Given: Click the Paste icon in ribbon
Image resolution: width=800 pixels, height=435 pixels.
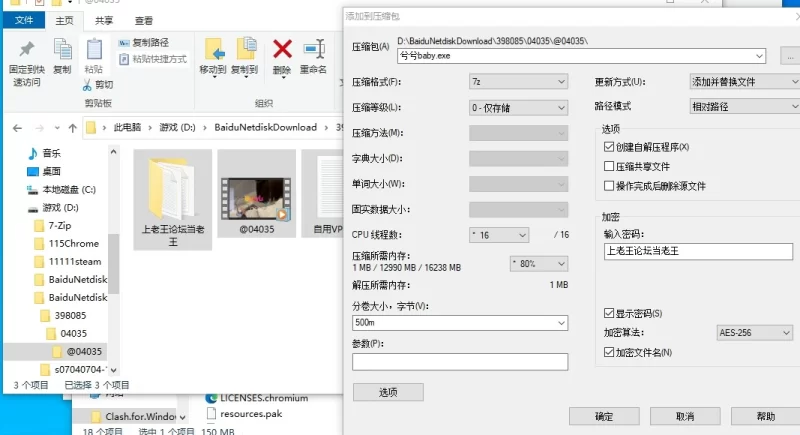Looking at the screenshot, I should tap(94, 50).
